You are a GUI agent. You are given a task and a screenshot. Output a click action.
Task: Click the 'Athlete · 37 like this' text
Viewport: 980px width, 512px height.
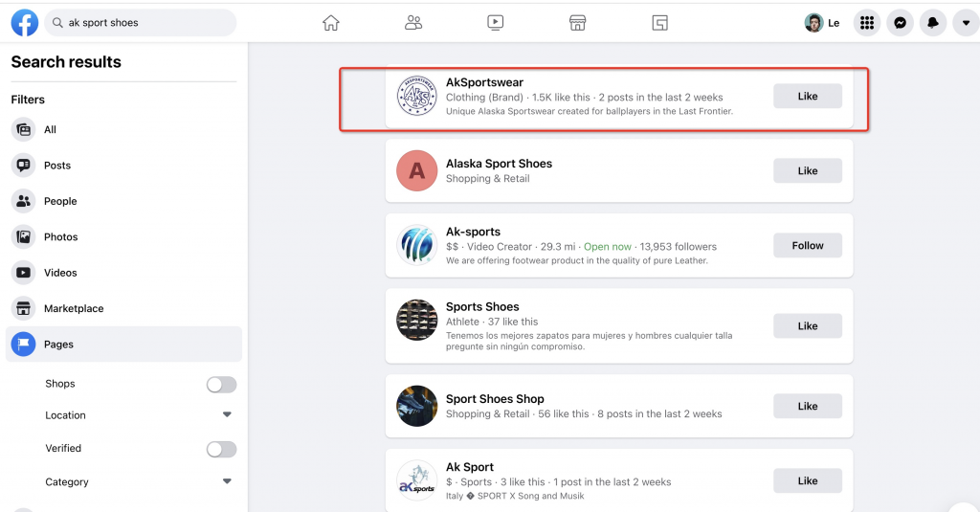(x=492, y=322)
